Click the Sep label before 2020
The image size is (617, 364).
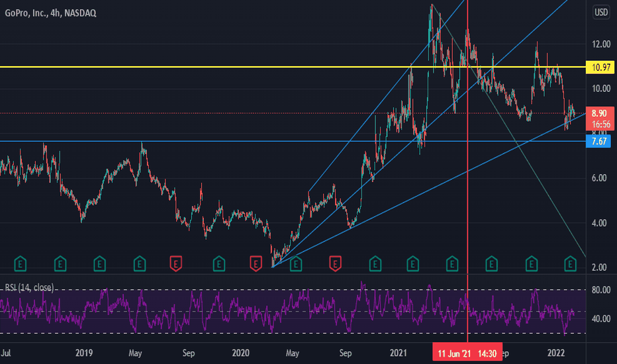coord(189,353)
